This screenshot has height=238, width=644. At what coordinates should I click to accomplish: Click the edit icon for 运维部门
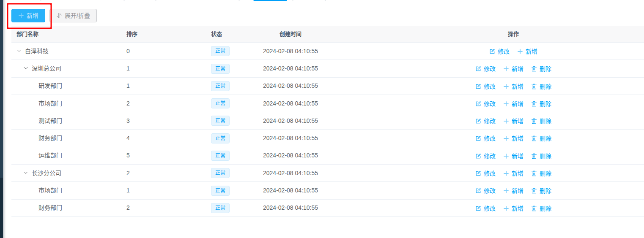(x=478, y=156)
